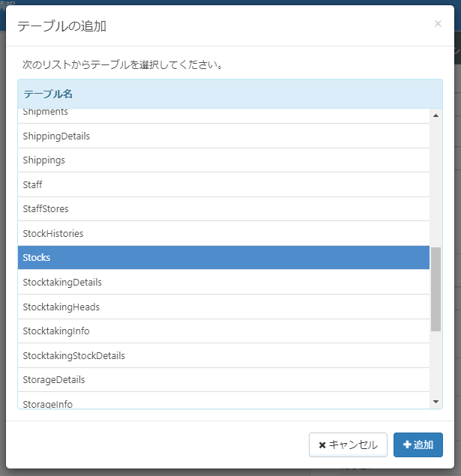Select the StaffStores table row
461x476 pixels.
(x=223, y=209)
